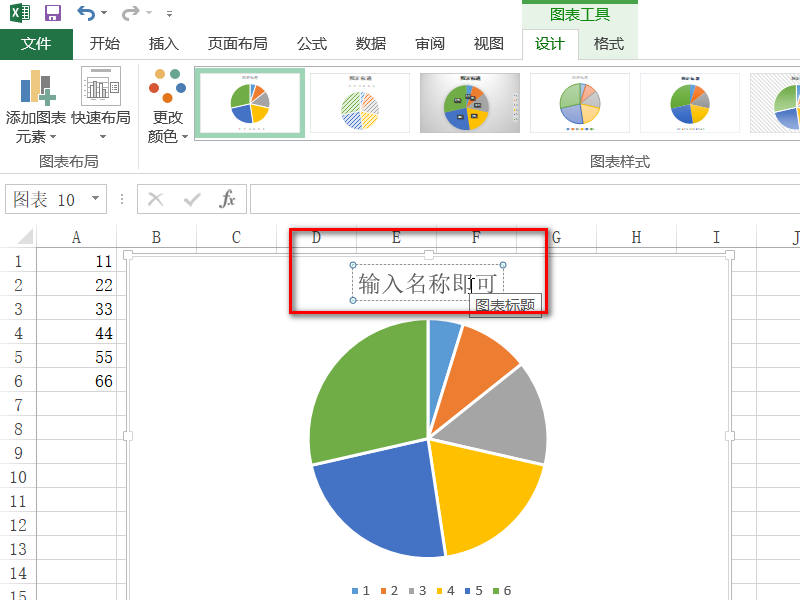Open the Name Box dropdown showing 图表 10
Viewport: 800px width, 600px height.
95,198
